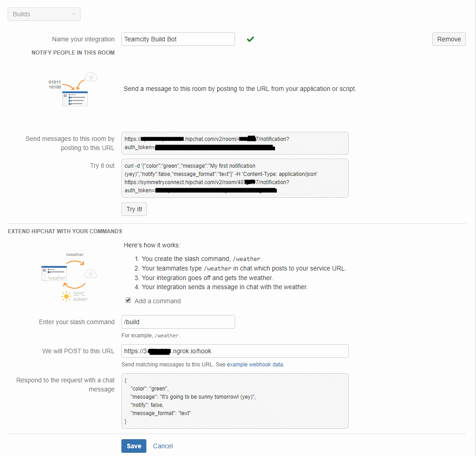Screen dimensions: 476x456
Task: Remove this integration
Action: [449, 39]
